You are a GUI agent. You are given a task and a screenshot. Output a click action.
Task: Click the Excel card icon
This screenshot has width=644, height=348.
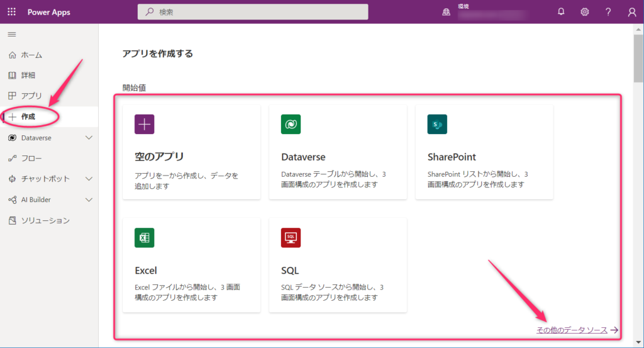tap(144, 237)
